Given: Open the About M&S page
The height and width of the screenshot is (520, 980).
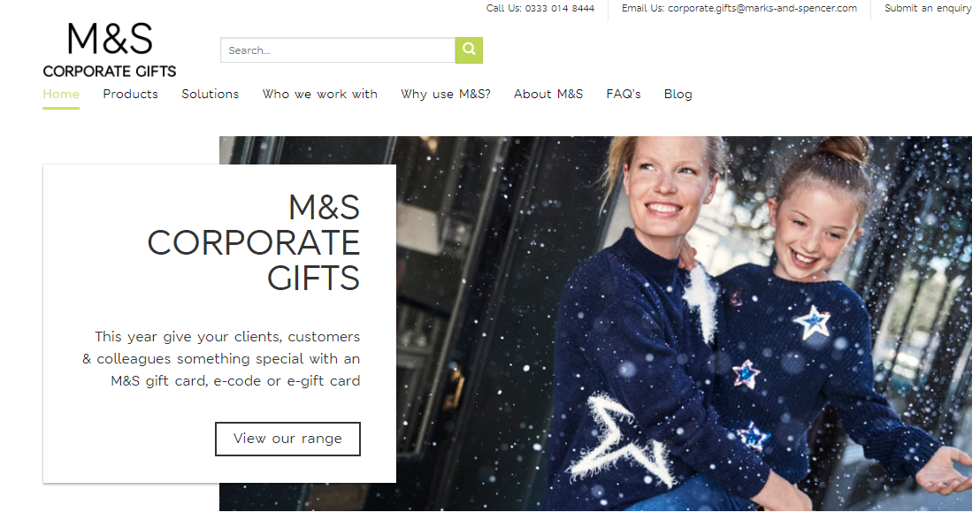Looking at the screenshot, I should coord(548,95).
